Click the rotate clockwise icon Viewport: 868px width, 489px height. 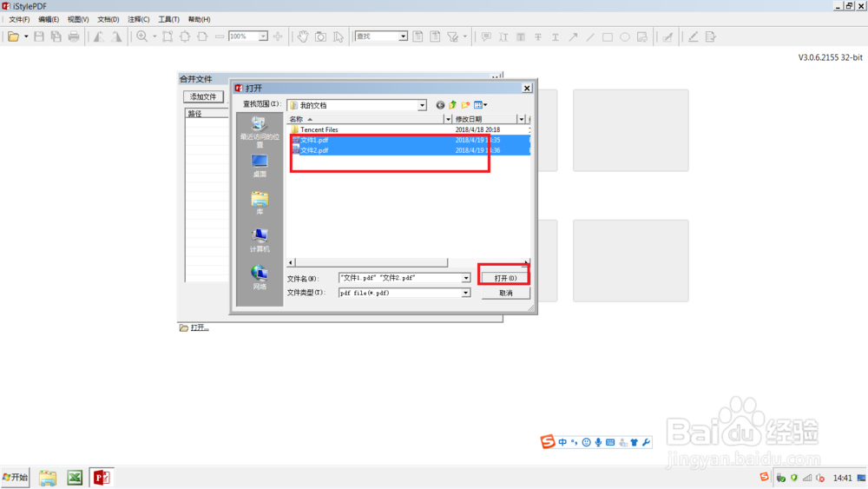click(116, 37)
